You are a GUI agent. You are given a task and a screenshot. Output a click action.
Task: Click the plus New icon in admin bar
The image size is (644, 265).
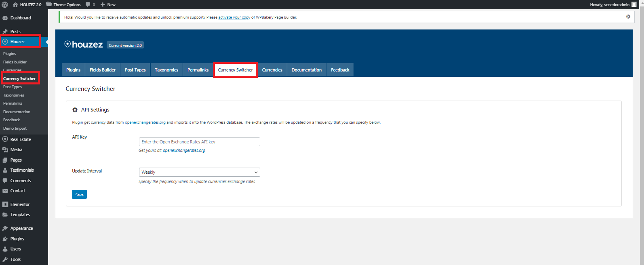click(x=103, y=5)
